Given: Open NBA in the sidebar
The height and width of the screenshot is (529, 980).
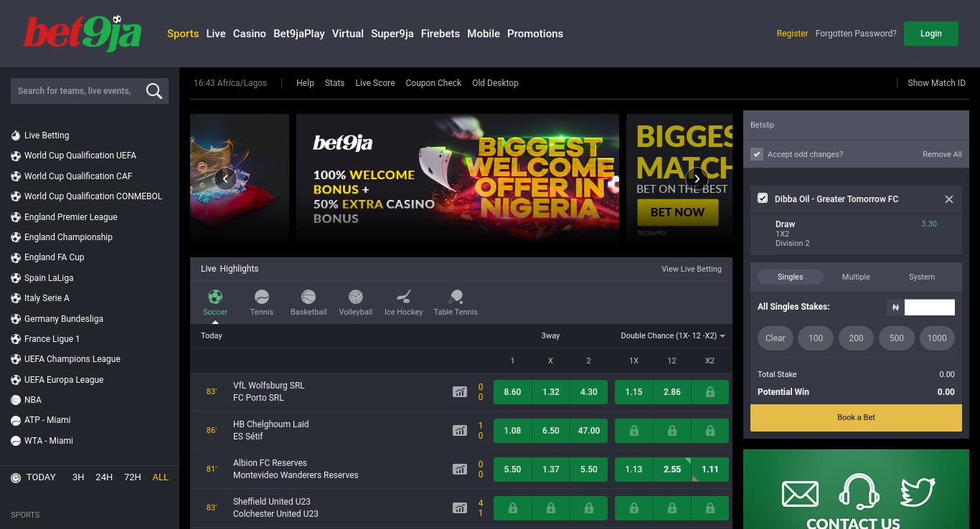Looking at the screenshot, I should point(32,400).
